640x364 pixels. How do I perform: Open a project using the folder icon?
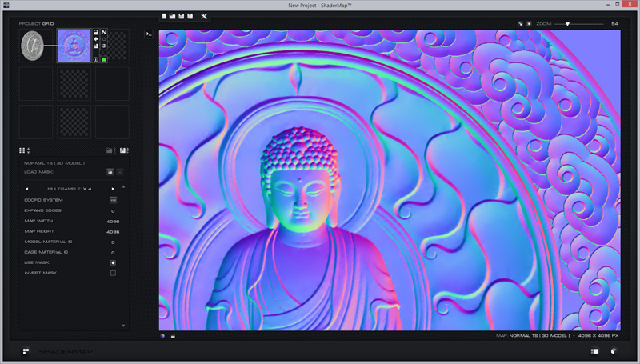pyautogui.click(x=173, y=16)
